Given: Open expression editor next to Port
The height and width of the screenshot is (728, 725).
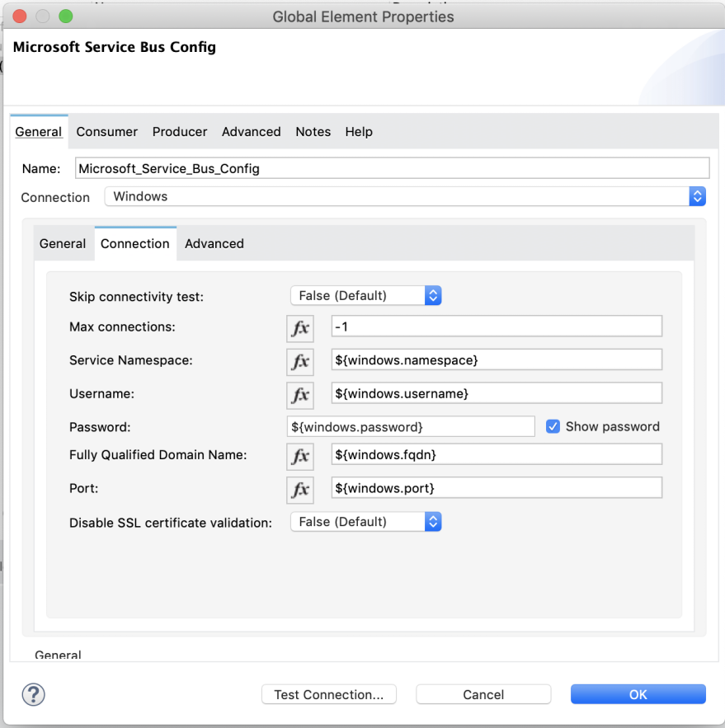Looking at the screenshot, I should click(x=299, y=490).
